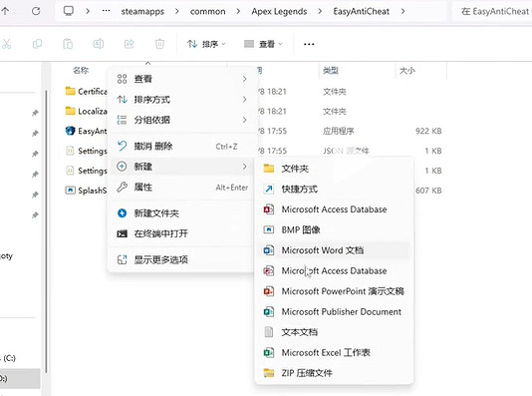The height and width of the screenshot is (396, 532).
Task: Click the Excel icon in 新建 submenu
Action: coord(269,352)
